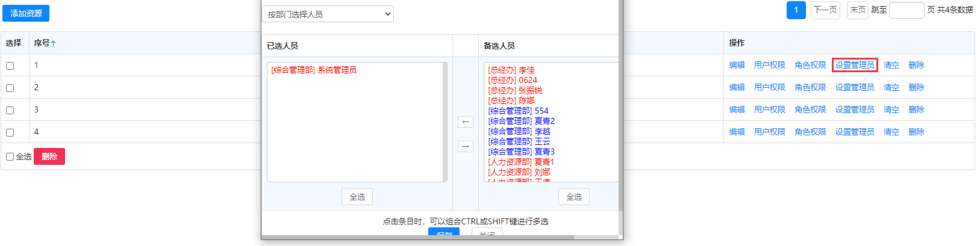
Task: Open the 按部门选择人员 dropdown
Action: pyautogui.click(x=328, y=14)
